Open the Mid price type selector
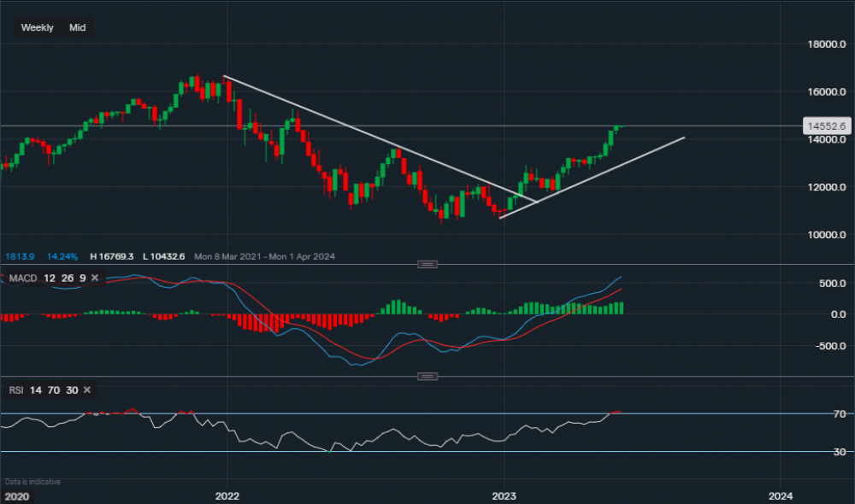The width and height of the screenshot is (855, 504). click(77, 27)
